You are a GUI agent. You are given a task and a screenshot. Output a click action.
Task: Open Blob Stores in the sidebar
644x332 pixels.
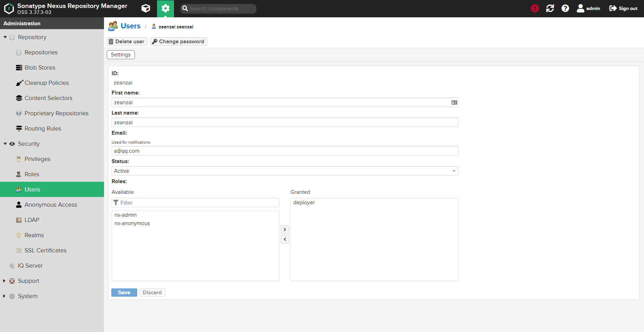40,68
